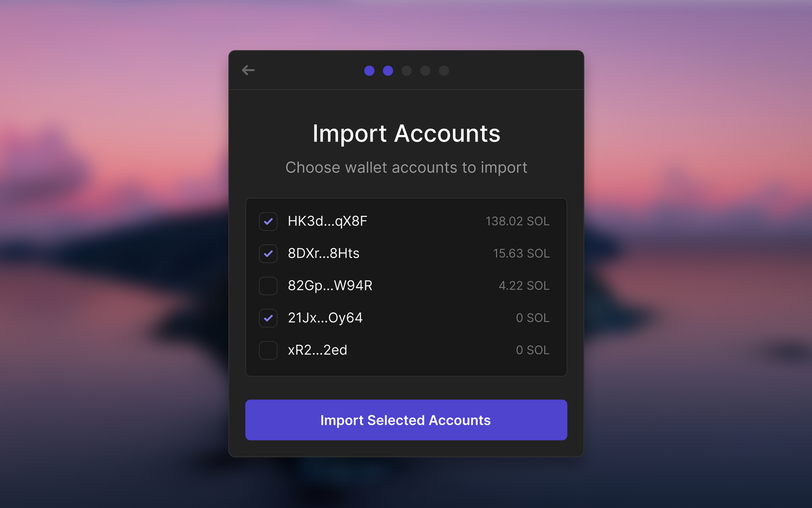812x508 pixels.
Task: Click the 82Gp...W94R account label
Action: pyautogui.click(x=330, y=286)
